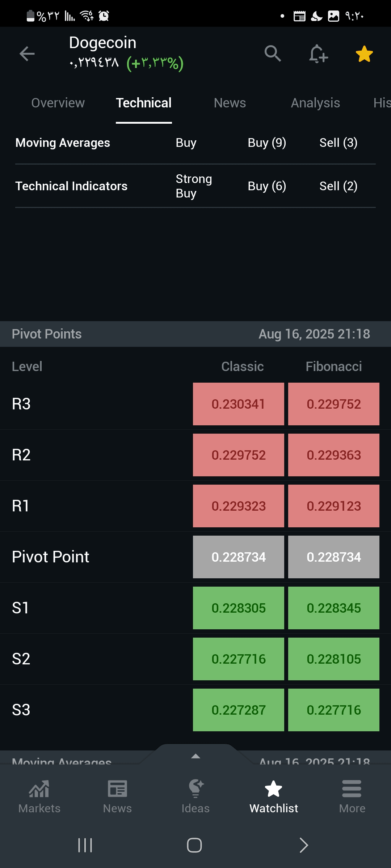Tap Pivot Points timestamp Aug 16, 2025 21:18

click(x=314, y=334)
